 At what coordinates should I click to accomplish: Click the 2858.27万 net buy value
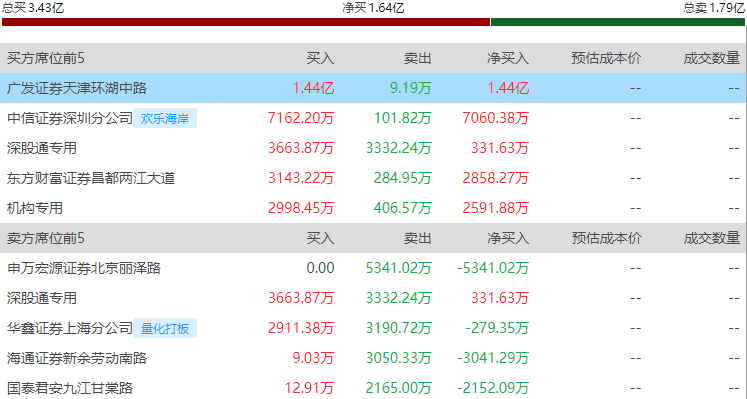[x=495, y=178]
